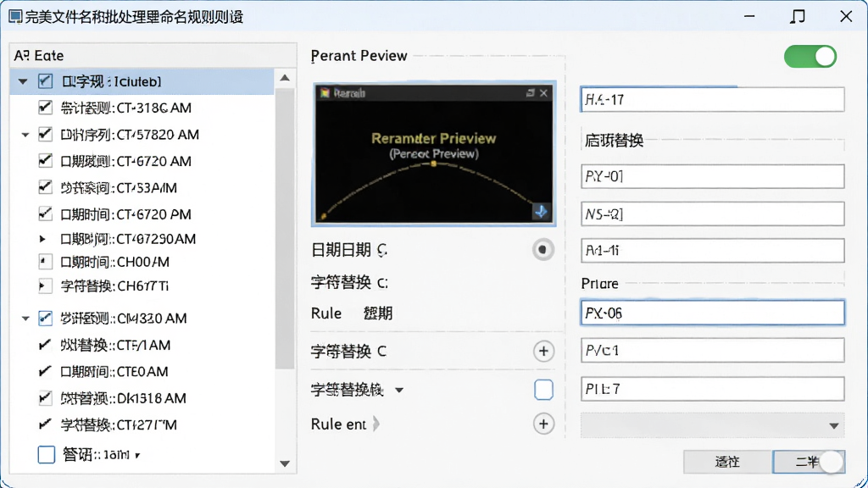The image size is (868, 488).
Task: Click the checkmark beside CTE/1AM
Action: [x=46, y=345]
